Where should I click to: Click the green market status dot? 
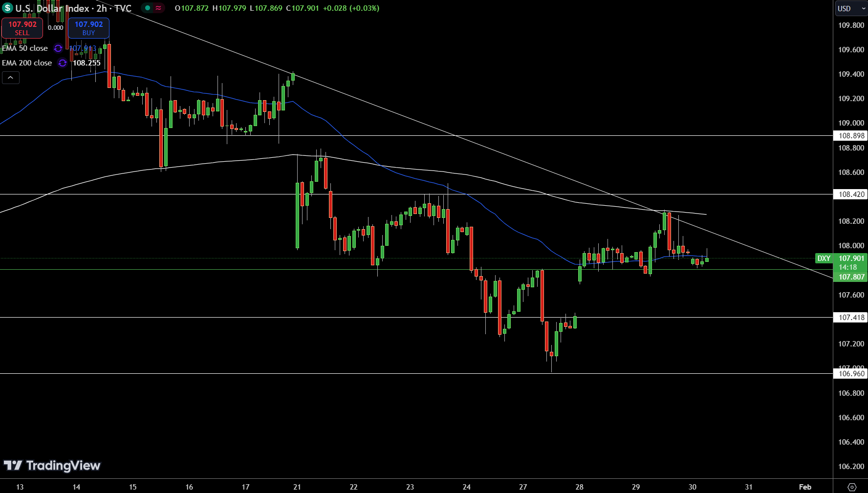(148, 8)
